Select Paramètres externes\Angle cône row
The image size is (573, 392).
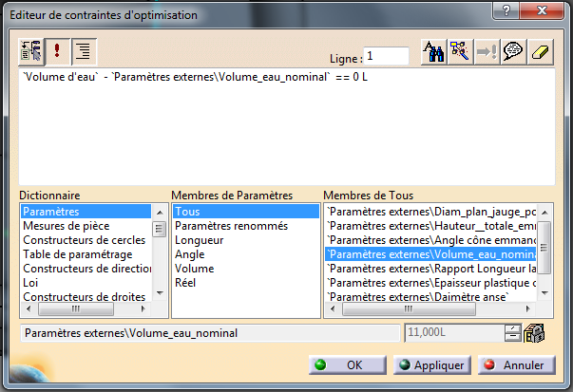430,240
